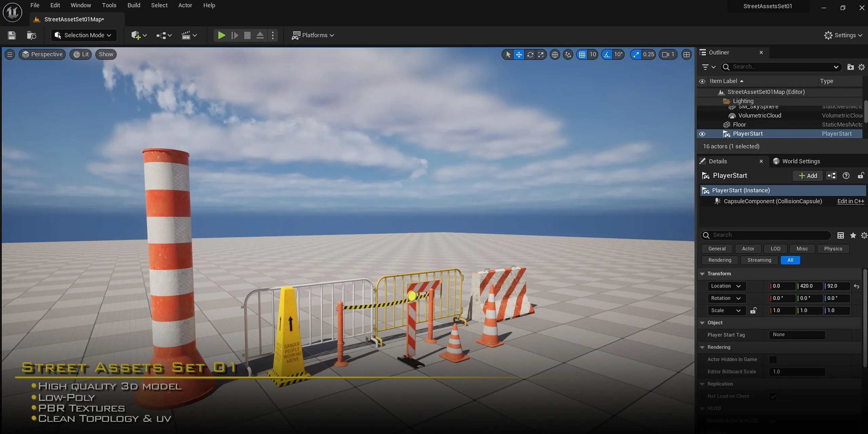The image size is (868, 434).
Task: Toggle PlayerStart visibility eye
Action: 702,134
